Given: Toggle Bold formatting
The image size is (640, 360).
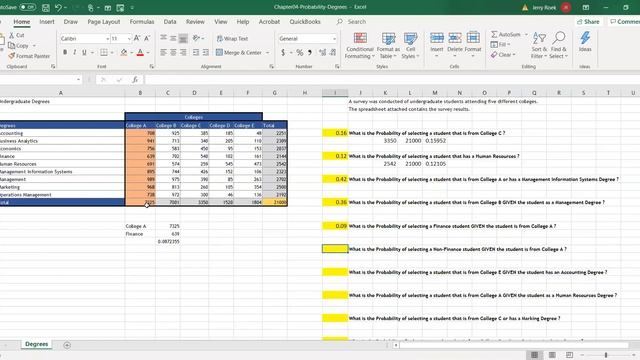Looking at the screenshot, I should pos(65,52).
